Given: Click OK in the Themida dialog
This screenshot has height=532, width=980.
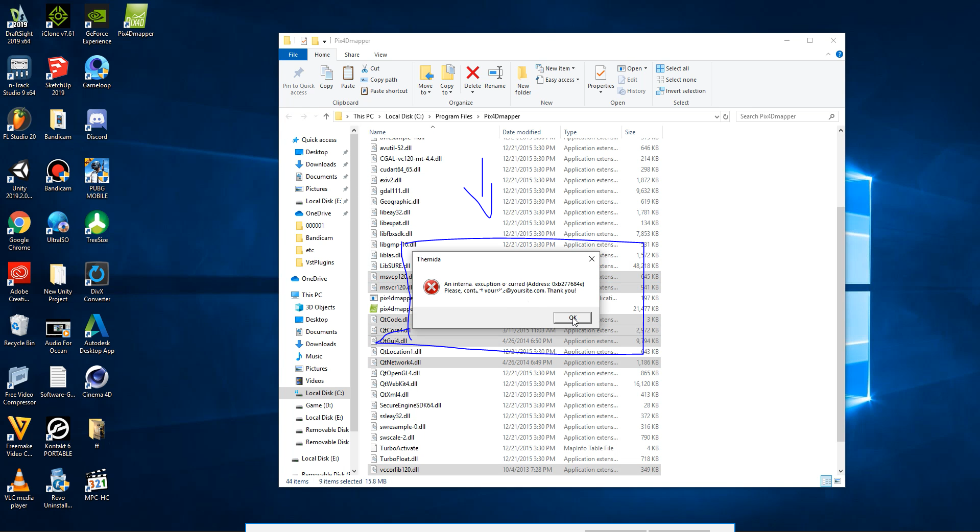Looking at the screenshot, I should click(x=572, y=318).
